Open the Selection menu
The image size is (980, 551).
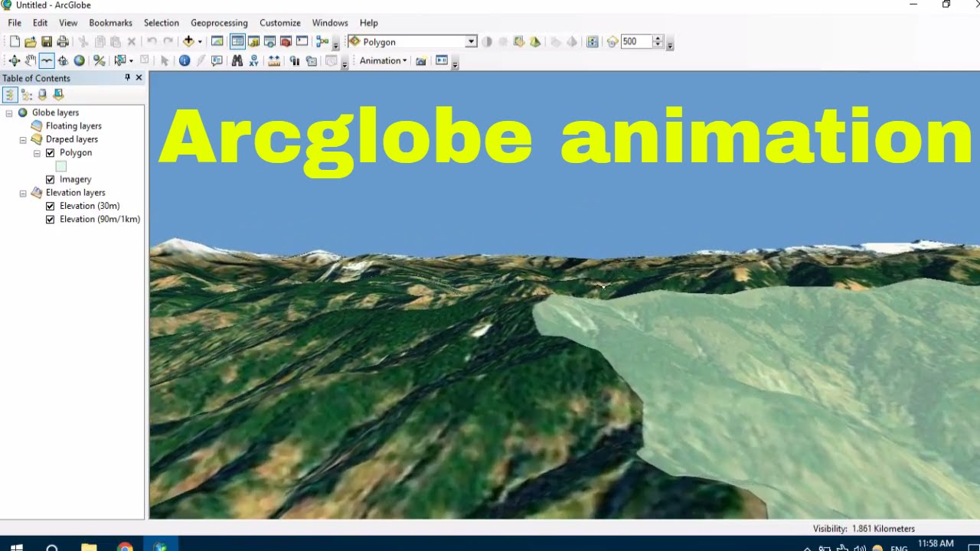pos(162,23)
